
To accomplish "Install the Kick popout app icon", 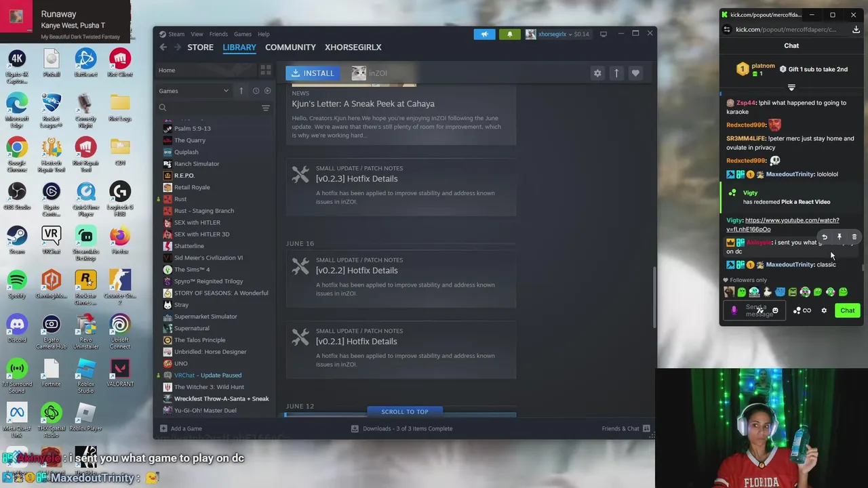I will point(856,29).
